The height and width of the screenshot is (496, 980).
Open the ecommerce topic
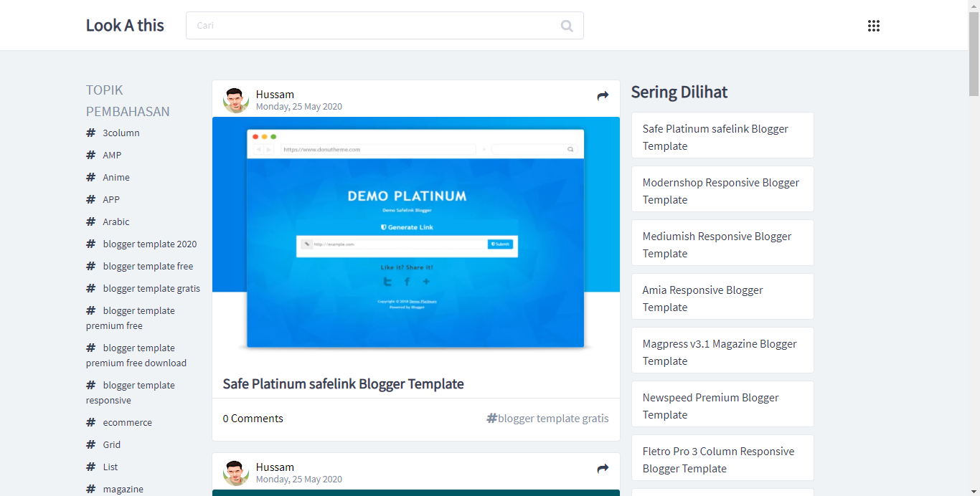point(128,422)
